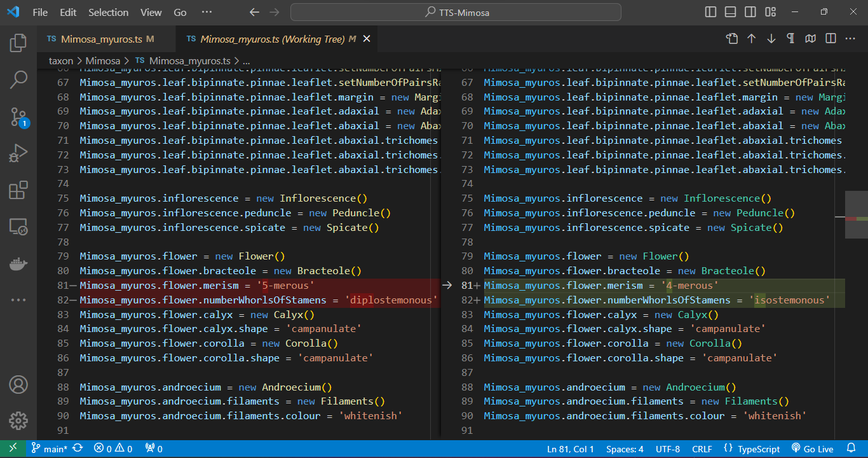Open the Docker view

pyautogui.click(x=18, y=263)
